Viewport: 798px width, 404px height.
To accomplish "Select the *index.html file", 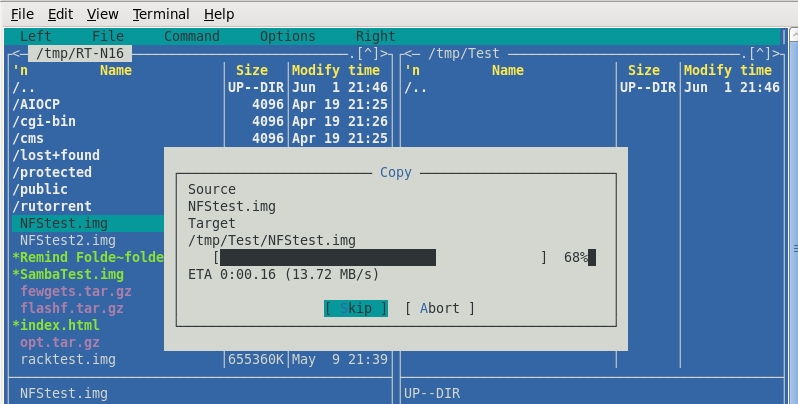I will [x=56, y=325].
